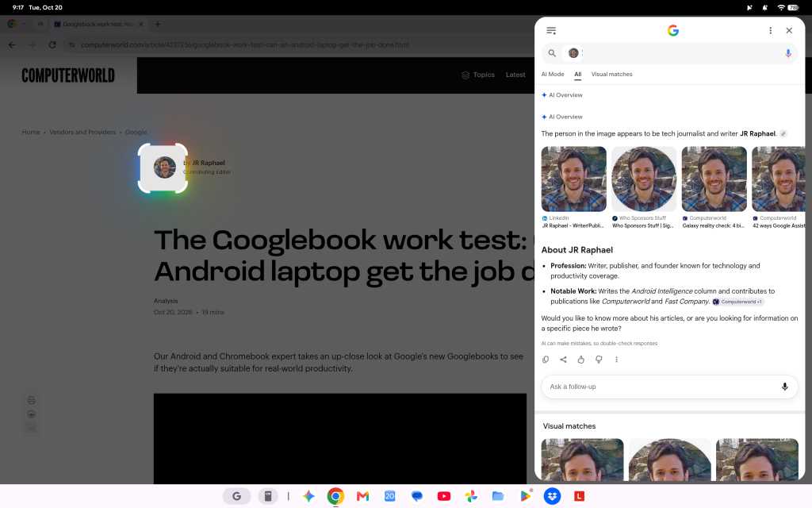Close the Googlebook work test Chrome tab
Screen dimensions: 812x508
click(x=141, y=24)
